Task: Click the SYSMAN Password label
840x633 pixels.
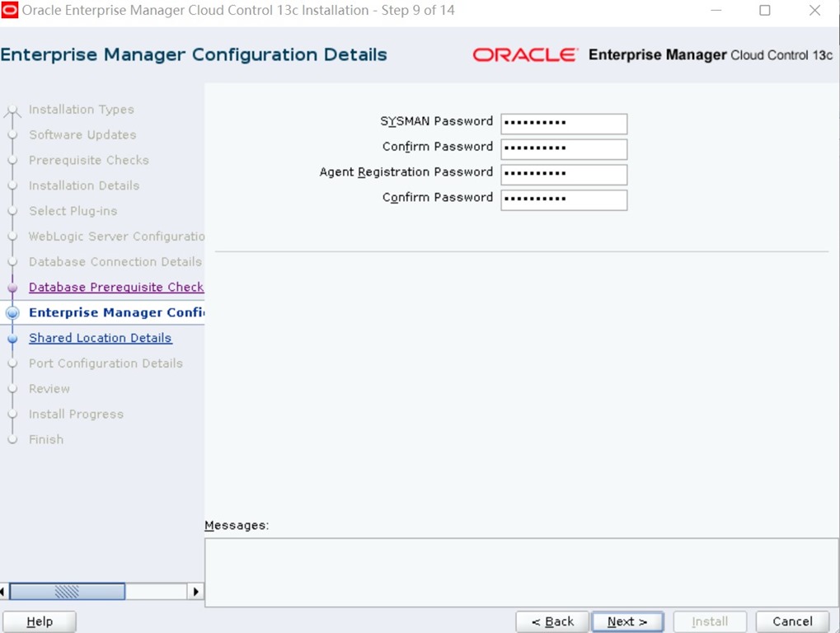Action: [x=436, y=121]
